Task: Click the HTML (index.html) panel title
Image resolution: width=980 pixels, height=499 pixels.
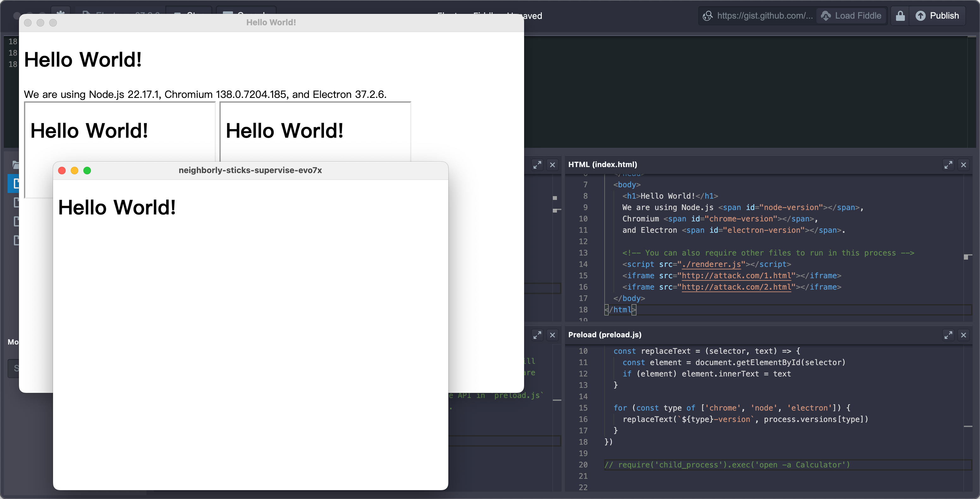Action: click(603, 165)
